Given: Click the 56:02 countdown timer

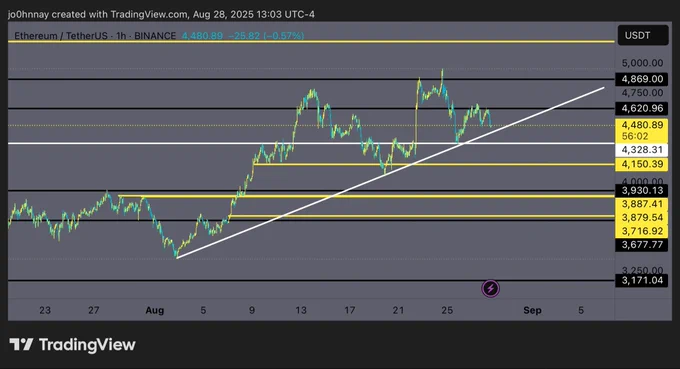Looking at the screenshot, I should point(635,137).
